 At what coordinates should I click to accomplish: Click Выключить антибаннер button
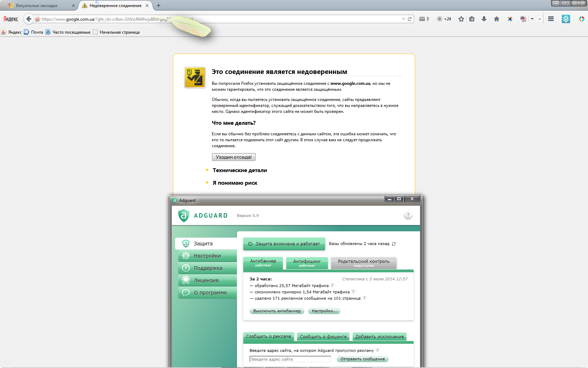pos(277,311)
